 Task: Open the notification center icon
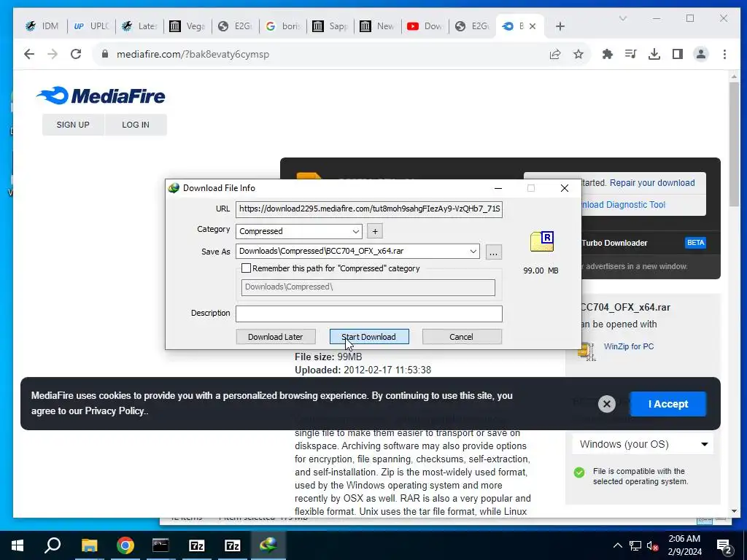[x=724, y=545]
